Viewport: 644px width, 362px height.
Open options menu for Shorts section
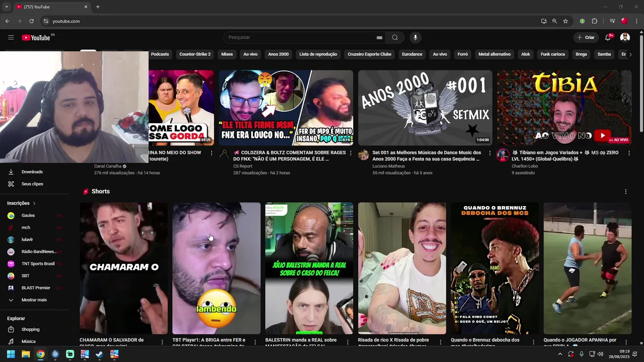pos(626,192)
